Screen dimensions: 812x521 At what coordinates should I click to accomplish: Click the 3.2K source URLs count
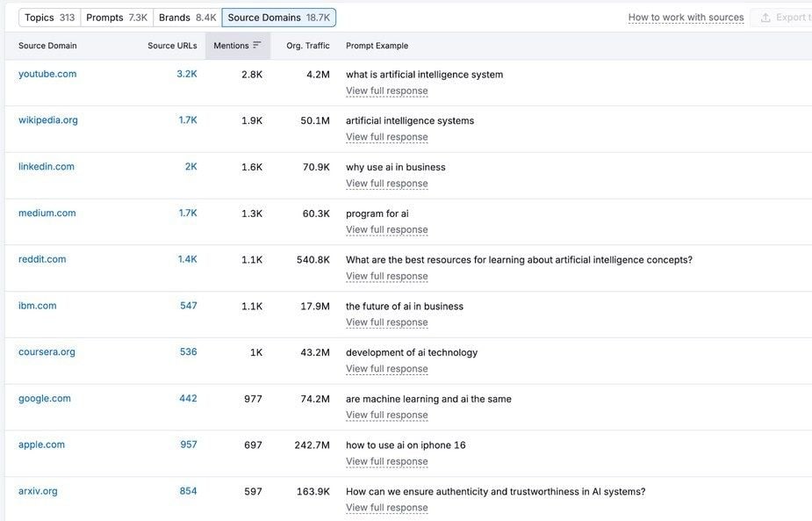point(188,73)
